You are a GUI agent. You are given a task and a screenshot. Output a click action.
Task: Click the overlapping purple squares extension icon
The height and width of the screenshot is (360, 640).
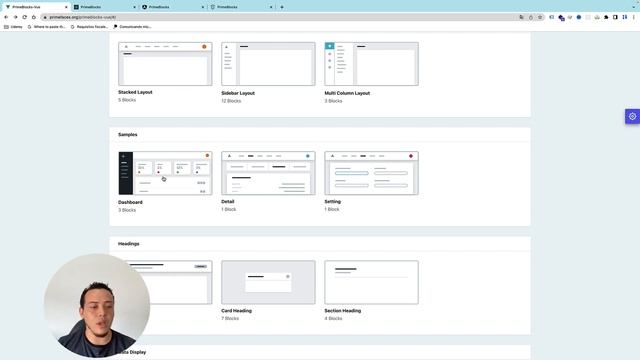tap(561, 18)
